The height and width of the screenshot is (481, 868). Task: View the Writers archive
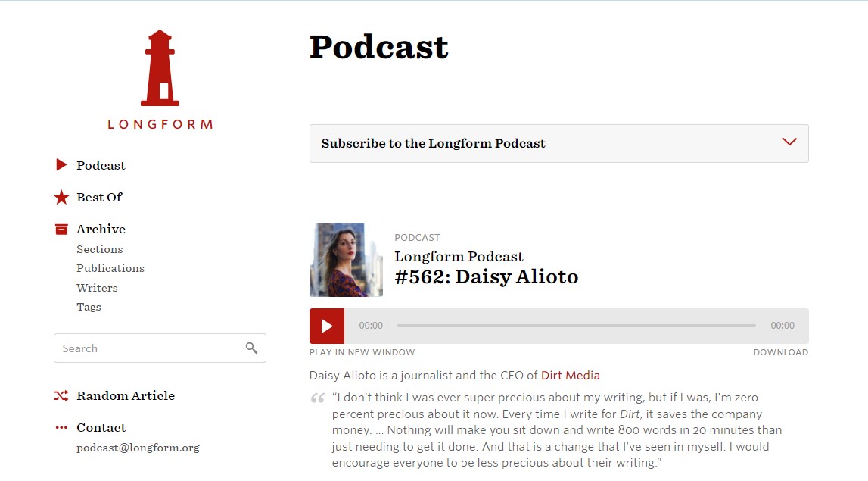coord(97,287)
